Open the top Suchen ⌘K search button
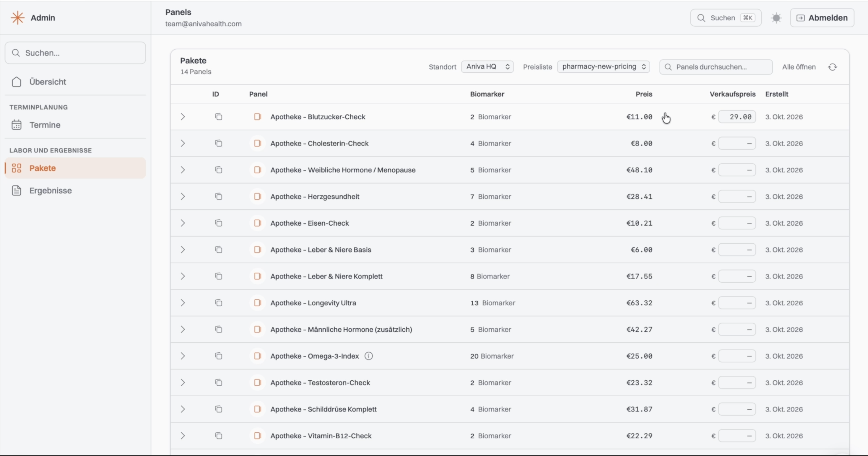The height and width of the screenshot is (456, 868). [726, 18]
